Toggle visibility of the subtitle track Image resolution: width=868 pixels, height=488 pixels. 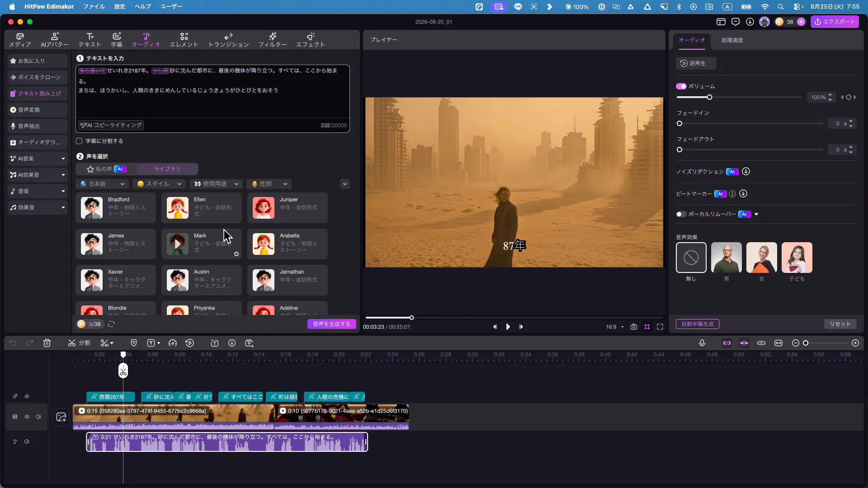pos(27,396)
